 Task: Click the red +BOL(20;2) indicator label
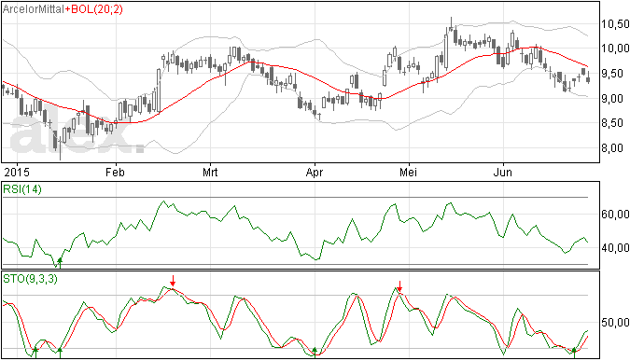click(93, 9)
